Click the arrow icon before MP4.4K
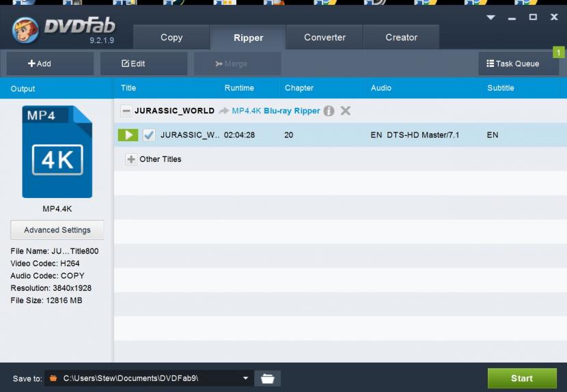 coord(224,111)
